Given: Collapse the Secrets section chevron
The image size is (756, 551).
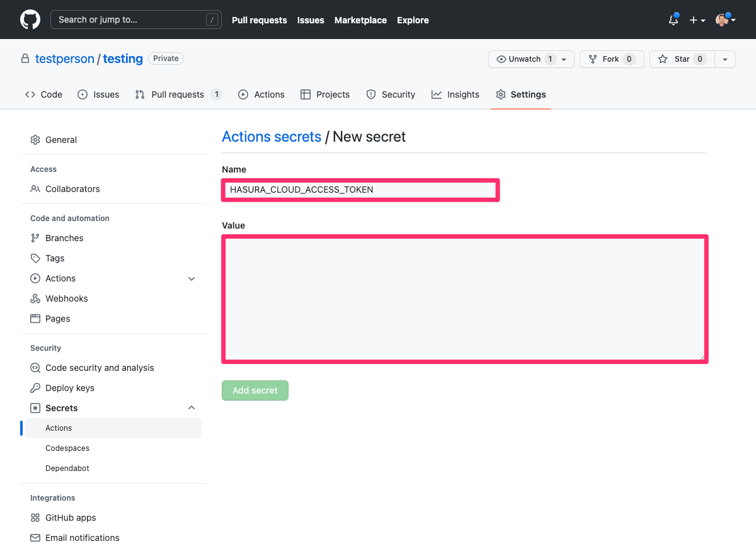Looking at the screenshot, I should [x=192, y=407].
